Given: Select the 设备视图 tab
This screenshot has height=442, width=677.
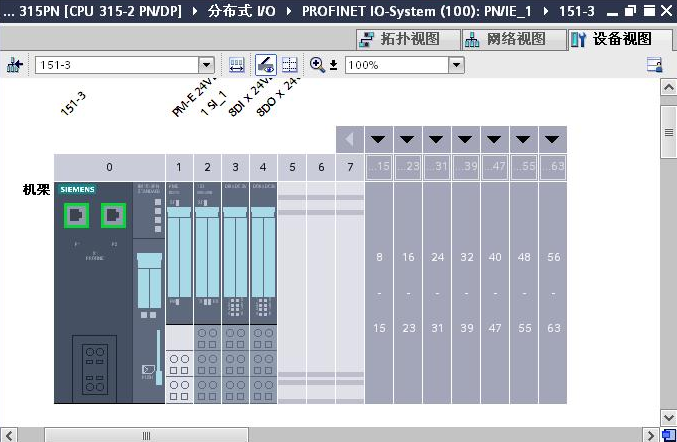Looking at the screenshot, I should click(x=611, y=39).
